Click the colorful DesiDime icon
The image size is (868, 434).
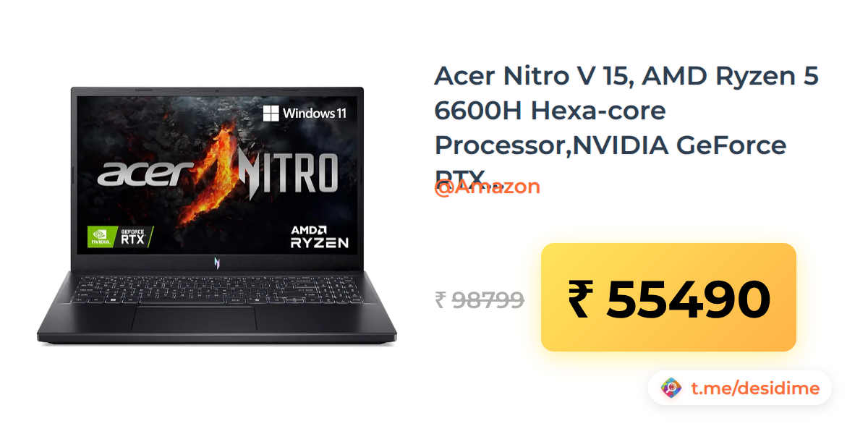pos(672,388)
